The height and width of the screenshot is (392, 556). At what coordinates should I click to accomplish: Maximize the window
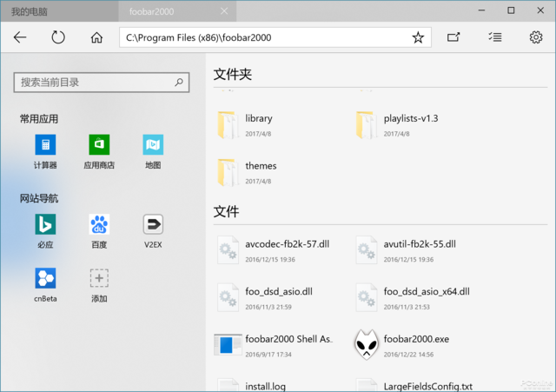coord(511,10)
